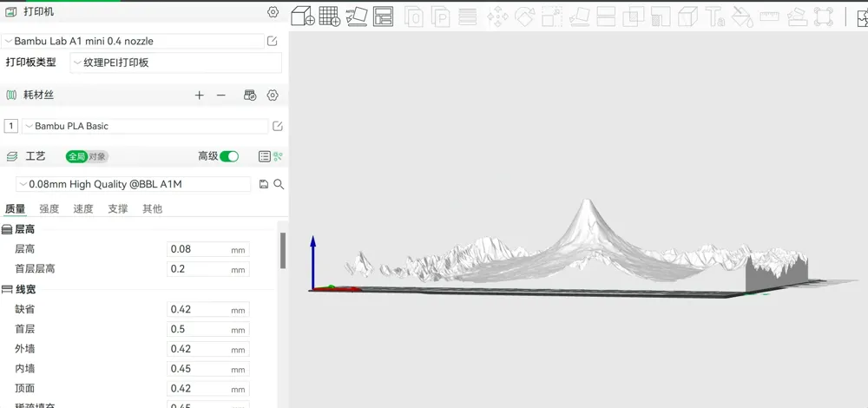Image resolution: width=868 pixels, height=408 pixels.
Task: Add a filament with the plus icon
Action: click(200, 95)
